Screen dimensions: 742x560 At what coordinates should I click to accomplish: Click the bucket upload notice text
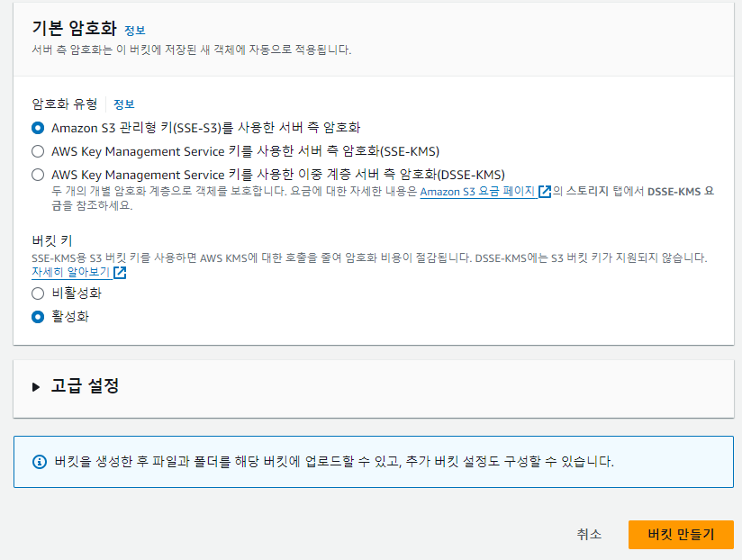click(334, 462)
